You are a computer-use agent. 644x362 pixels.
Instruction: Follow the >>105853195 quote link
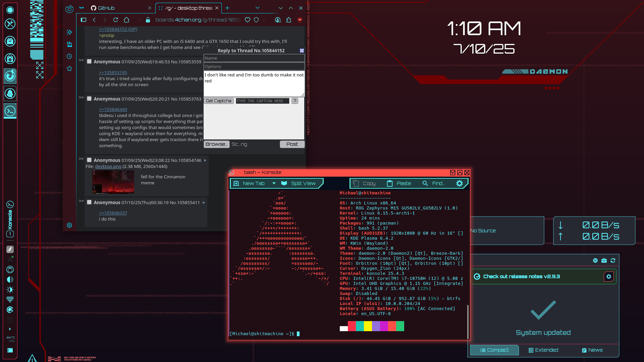pyautogui.click(x=113, y=72)
